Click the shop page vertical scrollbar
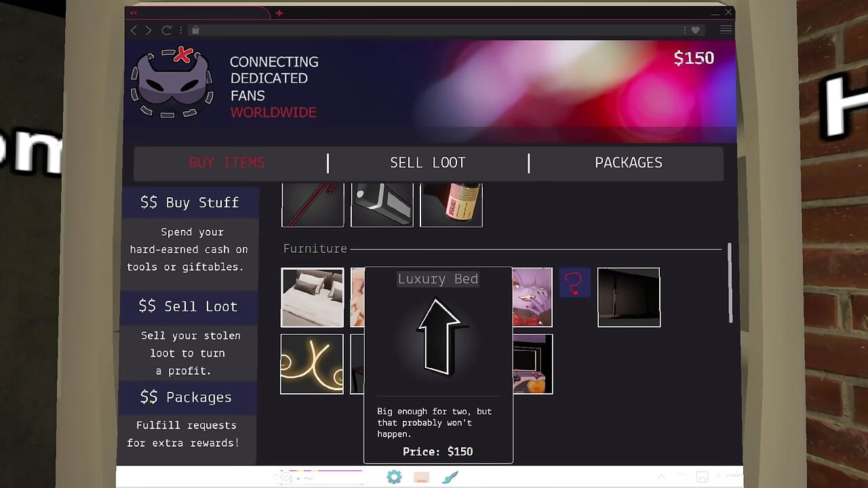868x488 pixels. (x=730, y=283)
